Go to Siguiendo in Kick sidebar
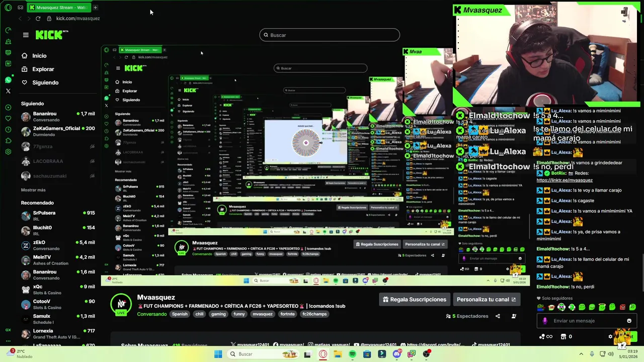 [45, 82]
